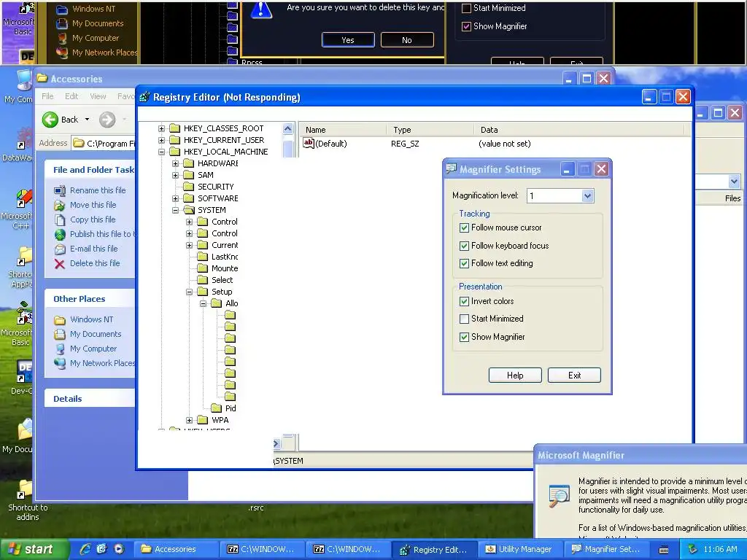747x560 pixels.
Task: Uncheck Follow keyboard focus
Action: 464,246
